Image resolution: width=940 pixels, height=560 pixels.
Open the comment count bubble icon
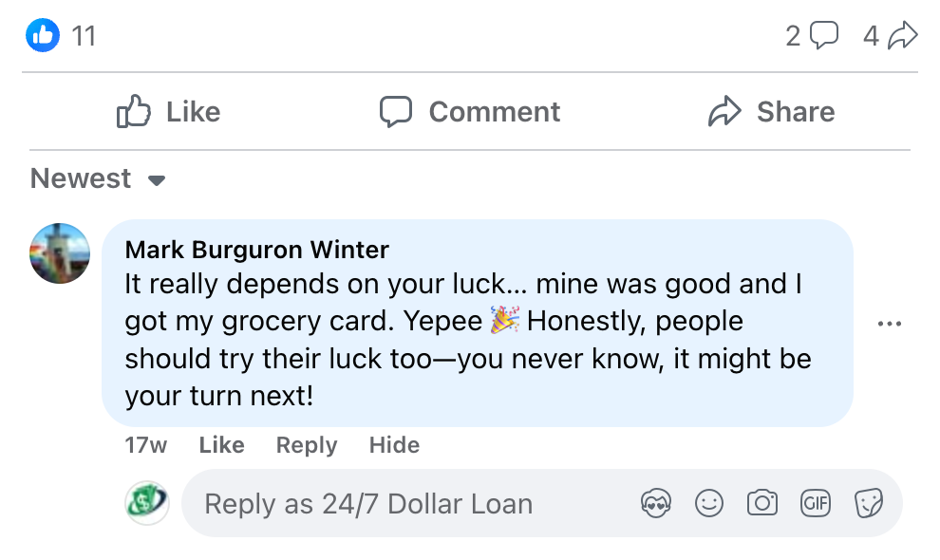tap(825, 37)
